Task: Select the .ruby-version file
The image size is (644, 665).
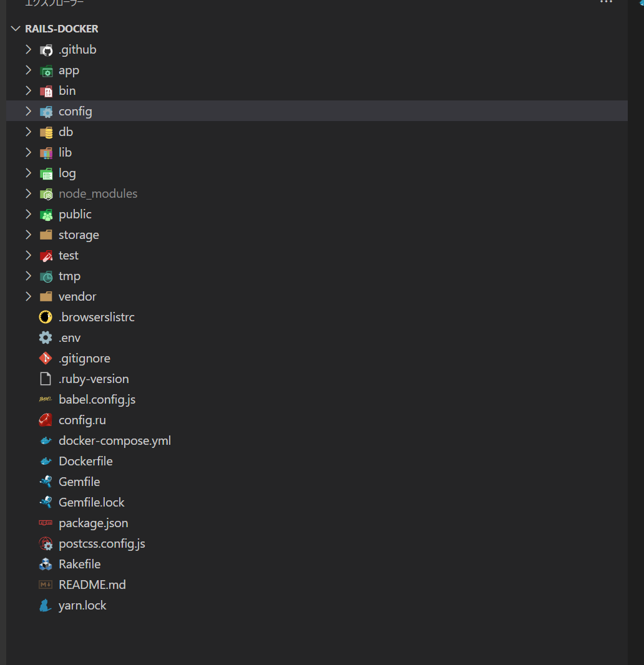Action: (94, 379)
